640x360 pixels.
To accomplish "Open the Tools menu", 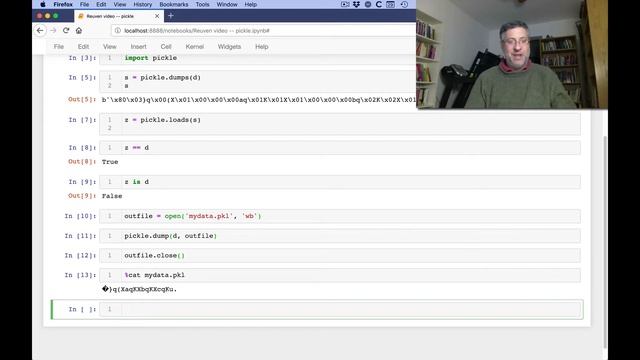I will coord(202,4).
